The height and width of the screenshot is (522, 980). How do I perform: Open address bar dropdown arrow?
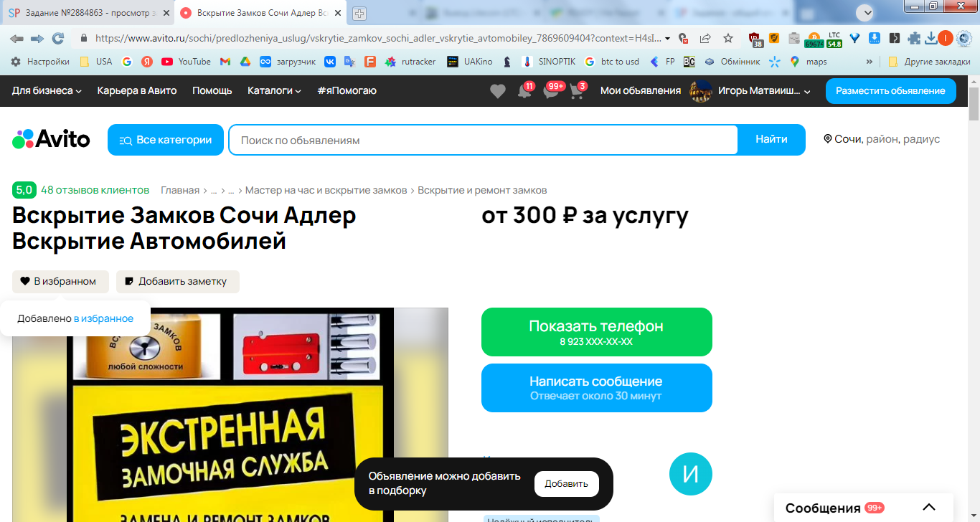pyautogui.click(x=668, y=38)
